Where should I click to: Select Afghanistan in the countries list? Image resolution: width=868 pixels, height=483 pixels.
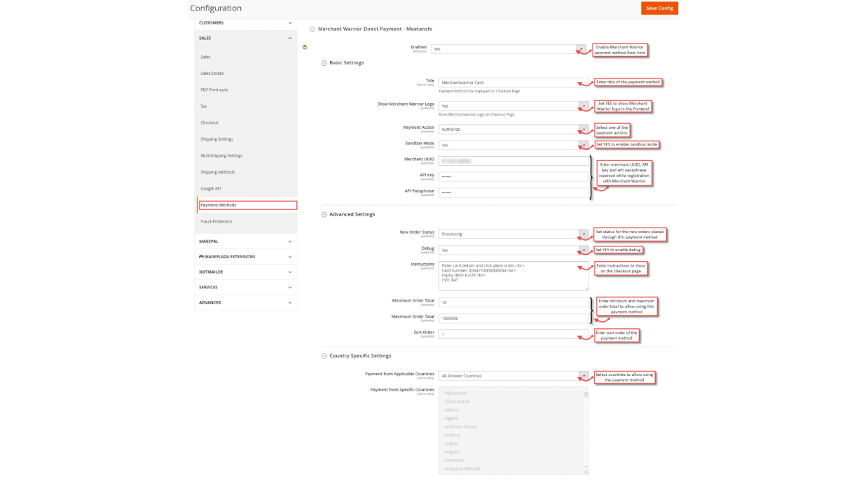coord(456,393)
